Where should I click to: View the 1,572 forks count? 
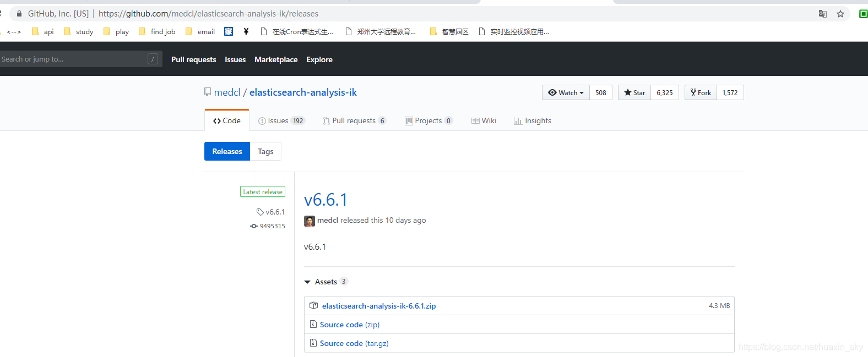click(x=730, y=92)
